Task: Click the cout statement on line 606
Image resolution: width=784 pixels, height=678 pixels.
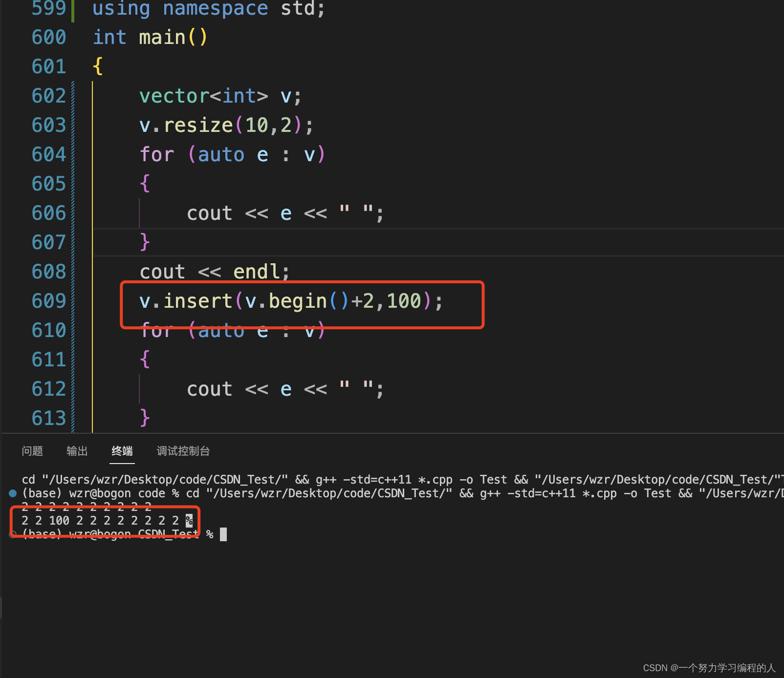Action: click(285, 213)
